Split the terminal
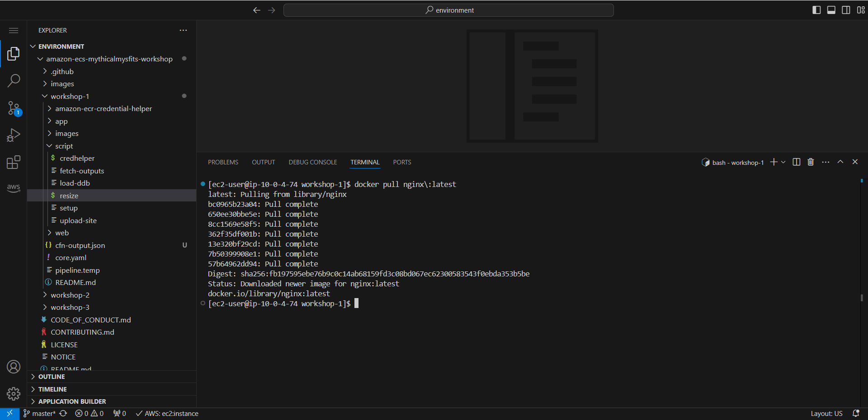Screen dimensions: 868x420 point(797,162)
